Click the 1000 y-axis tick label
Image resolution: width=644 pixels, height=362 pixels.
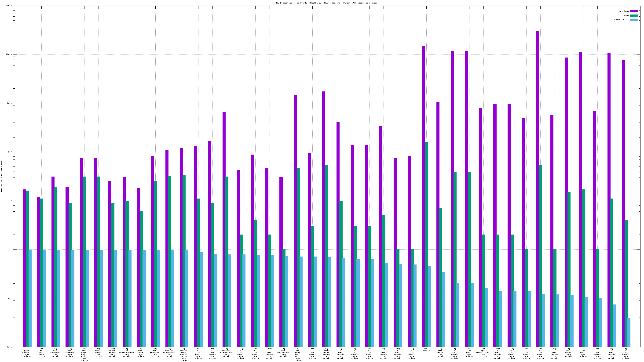coord(9,103)
